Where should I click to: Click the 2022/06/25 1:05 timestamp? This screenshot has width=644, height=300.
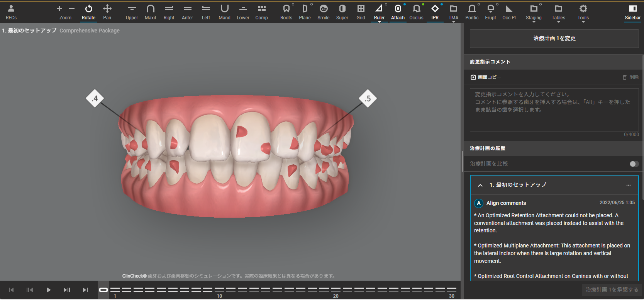(x=617, y=203)
